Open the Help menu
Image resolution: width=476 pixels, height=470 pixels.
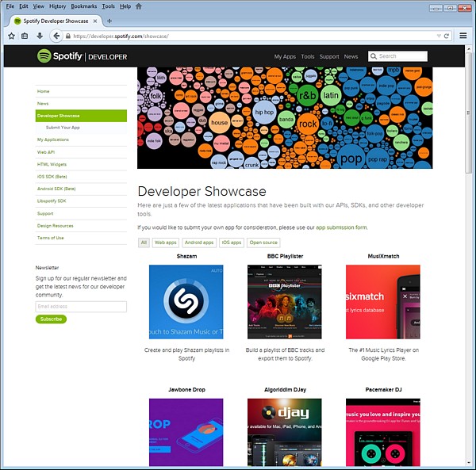coord(125,6)
